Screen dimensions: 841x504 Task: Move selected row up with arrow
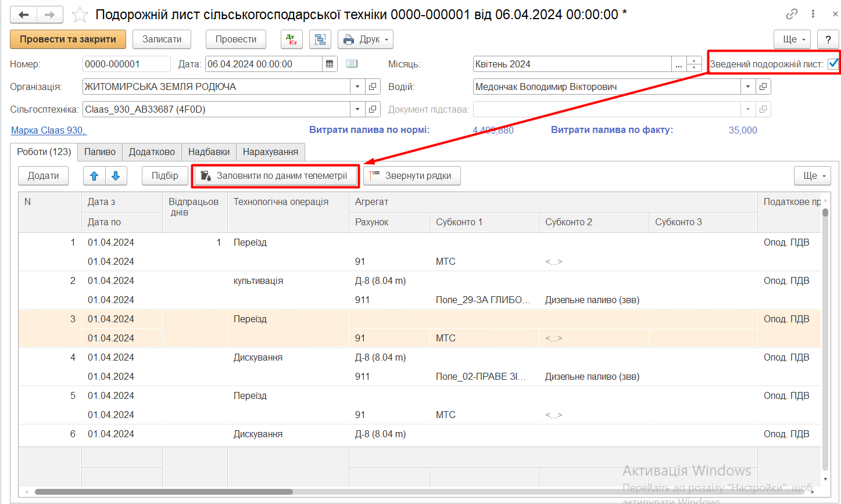[94, 176]
